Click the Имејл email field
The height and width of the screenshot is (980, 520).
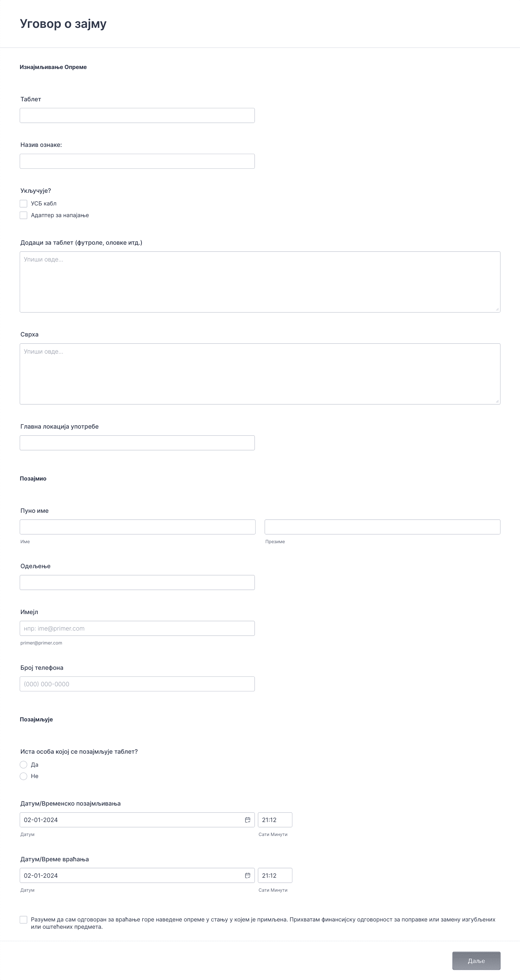coord(137,628)
